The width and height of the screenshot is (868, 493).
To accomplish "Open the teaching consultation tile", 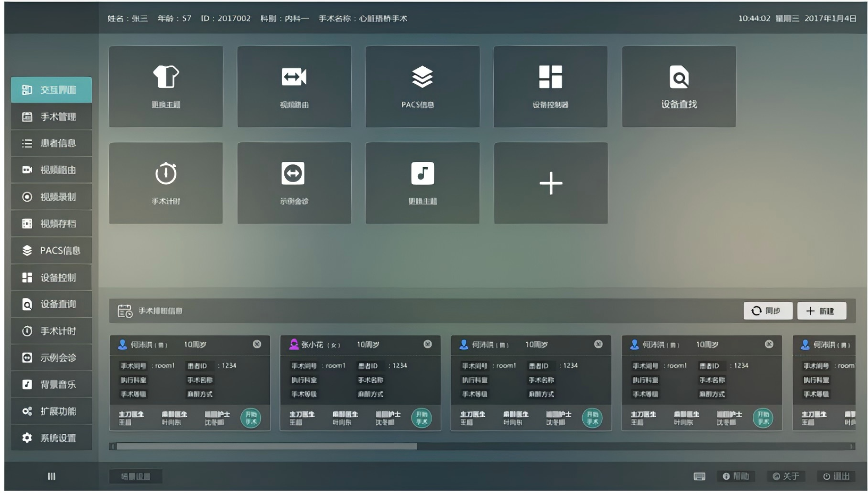I will point(294,183).
